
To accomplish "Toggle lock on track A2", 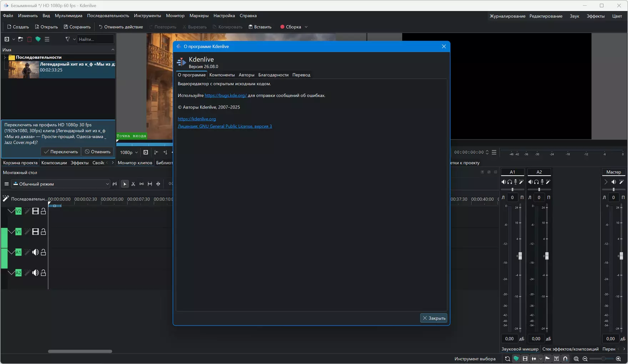I will pyautogui.click(x=43, y=273).
